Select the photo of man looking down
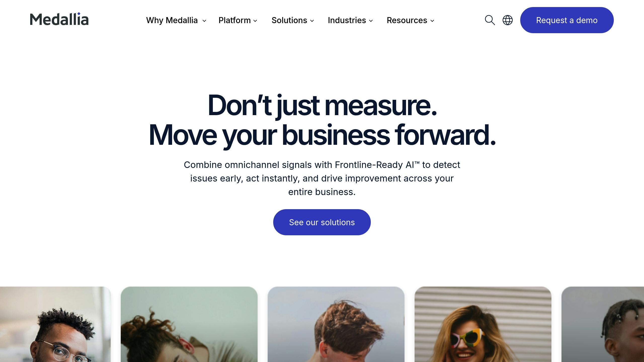The image size is (644, 362). [x=336, y=324]
